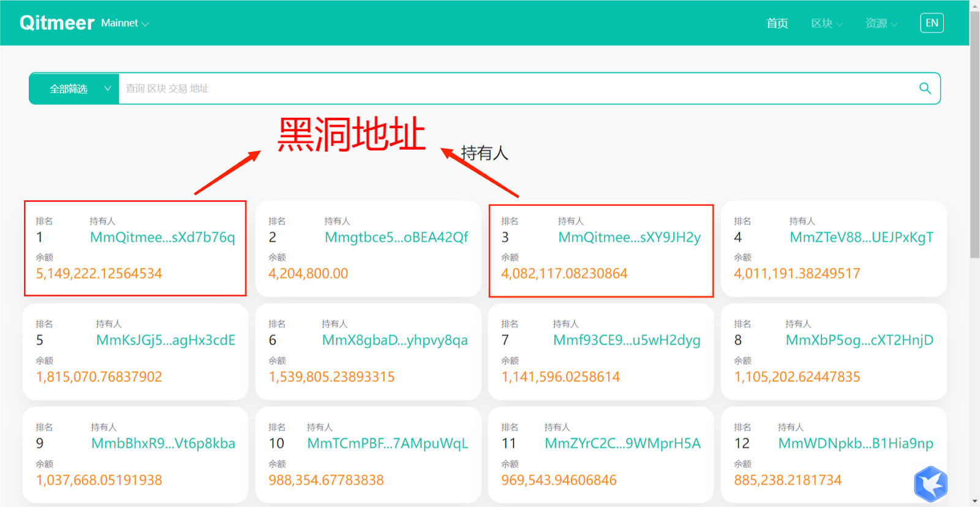This screenshot has width=980, height=507.
Task: Open holder address Mmf93CE9...u5wH2dyg
Action: click(627, 340)
